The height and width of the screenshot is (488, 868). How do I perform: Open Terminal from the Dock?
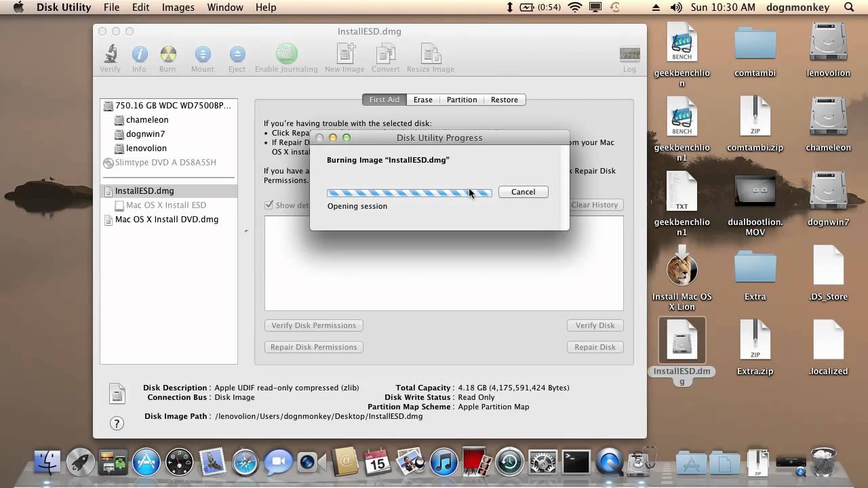pos(576,462)
